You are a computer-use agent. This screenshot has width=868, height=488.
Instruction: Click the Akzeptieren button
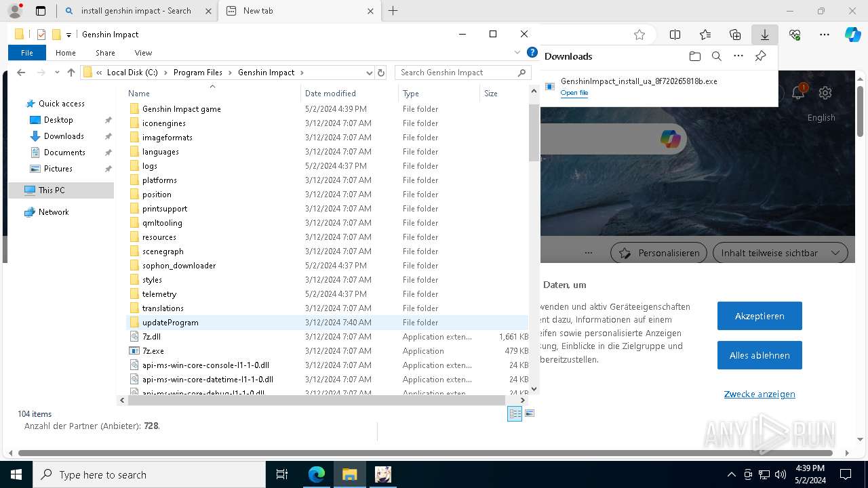[x=759, y=316]
